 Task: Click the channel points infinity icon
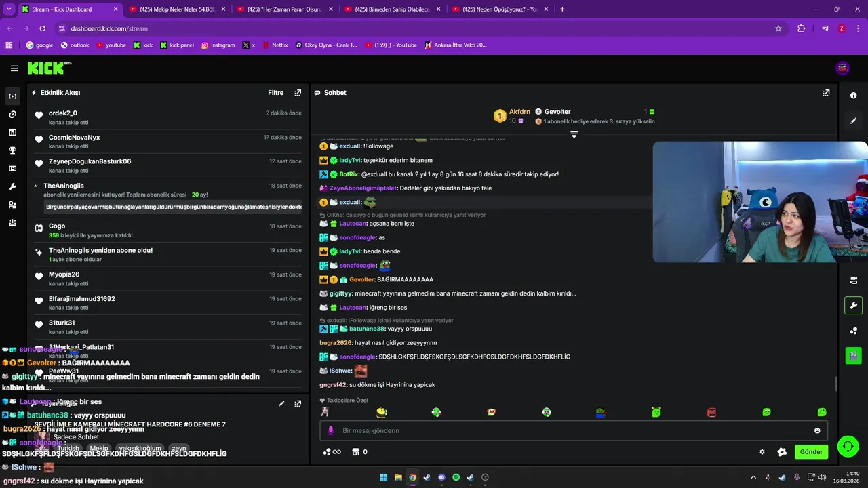[x=332, y=452]
